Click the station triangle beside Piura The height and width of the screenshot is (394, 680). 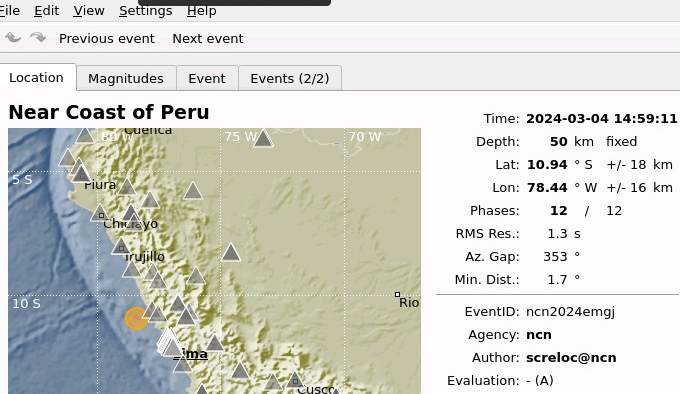pos(127,187)
